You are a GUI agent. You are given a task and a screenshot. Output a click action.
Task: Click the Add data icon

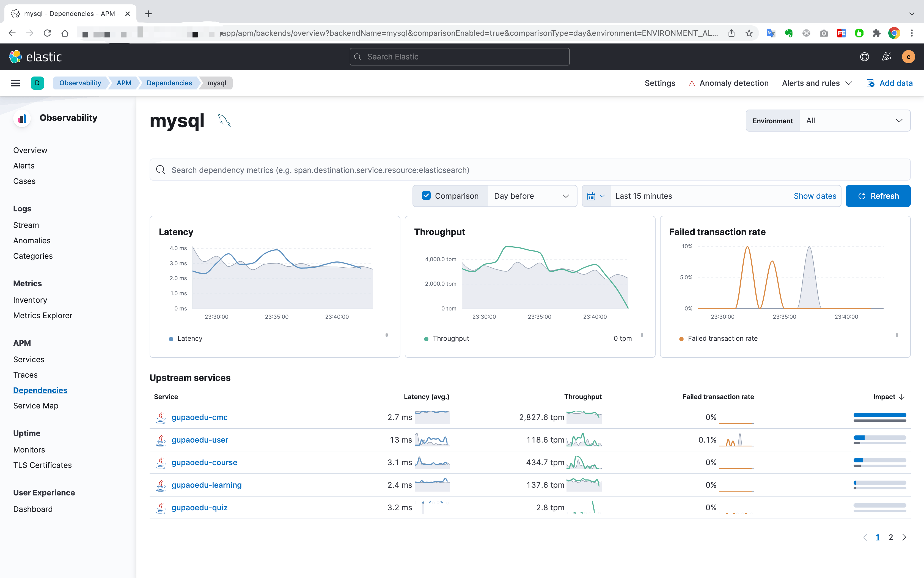coord(871,83)
